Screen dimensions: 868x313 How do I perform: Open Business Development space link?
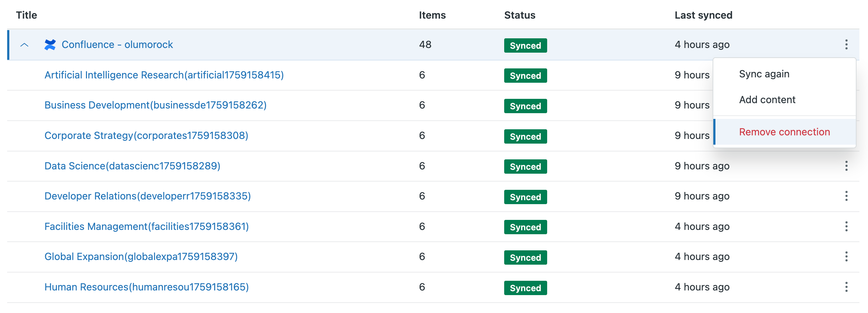click(x=155, y=105)
